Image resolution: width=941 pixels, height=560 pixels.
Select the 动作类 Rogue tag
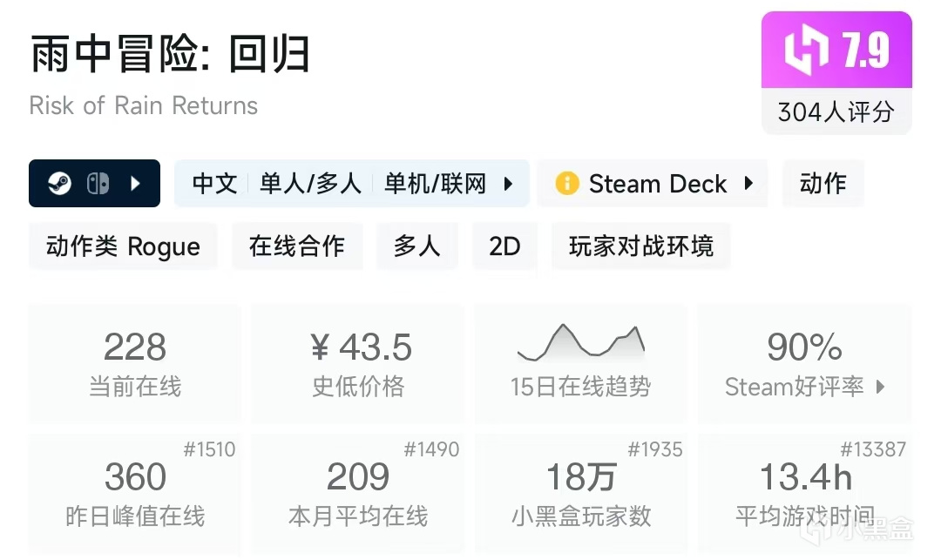(123, 246)
